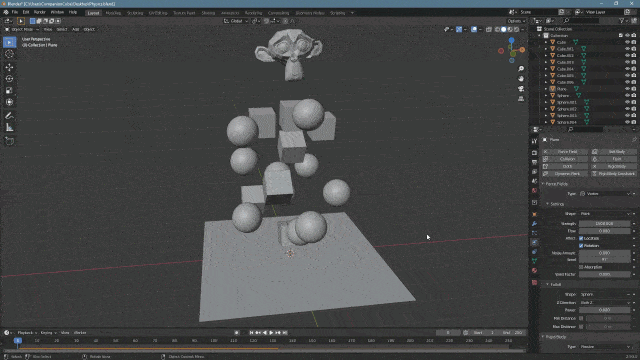Screen dimensions: 640x360
Task: Expand the Plane outliner row
Action: tap(546, 89)
